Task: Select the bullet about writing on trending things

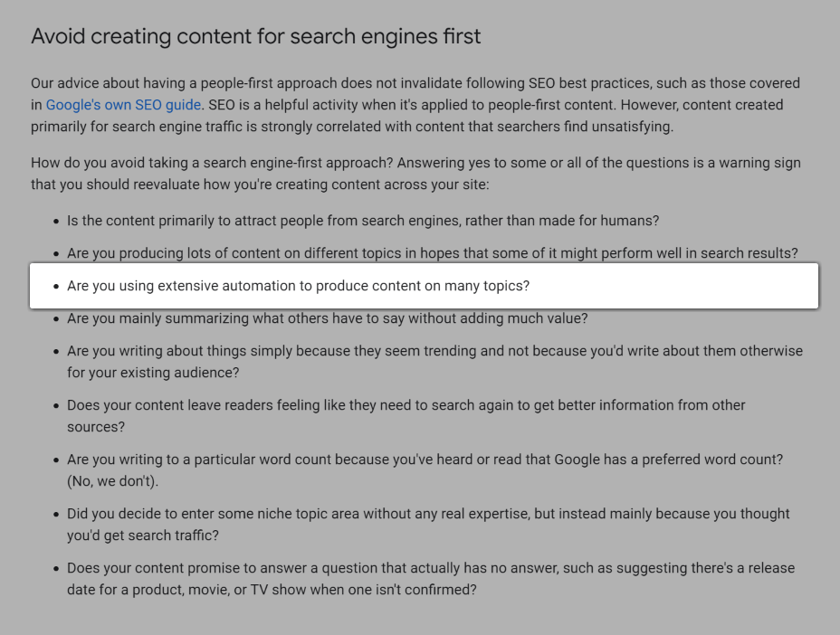Action: (434, 351)
